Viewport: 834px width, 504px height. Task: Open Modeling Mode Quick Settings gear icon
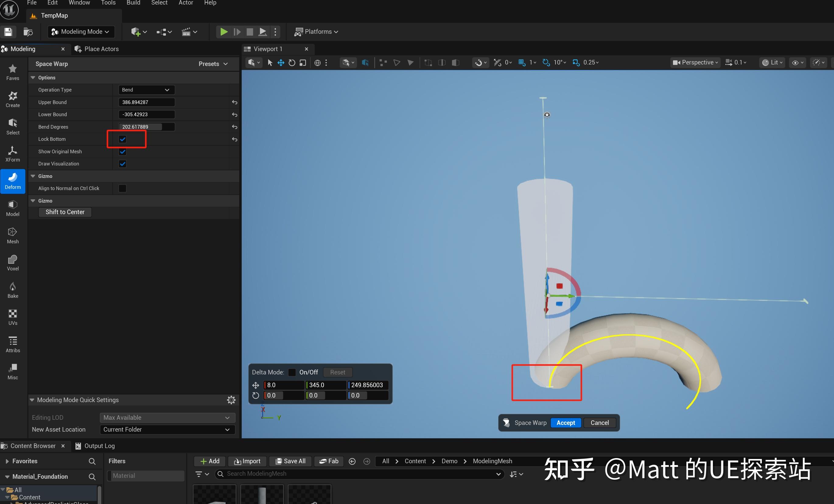231,399
